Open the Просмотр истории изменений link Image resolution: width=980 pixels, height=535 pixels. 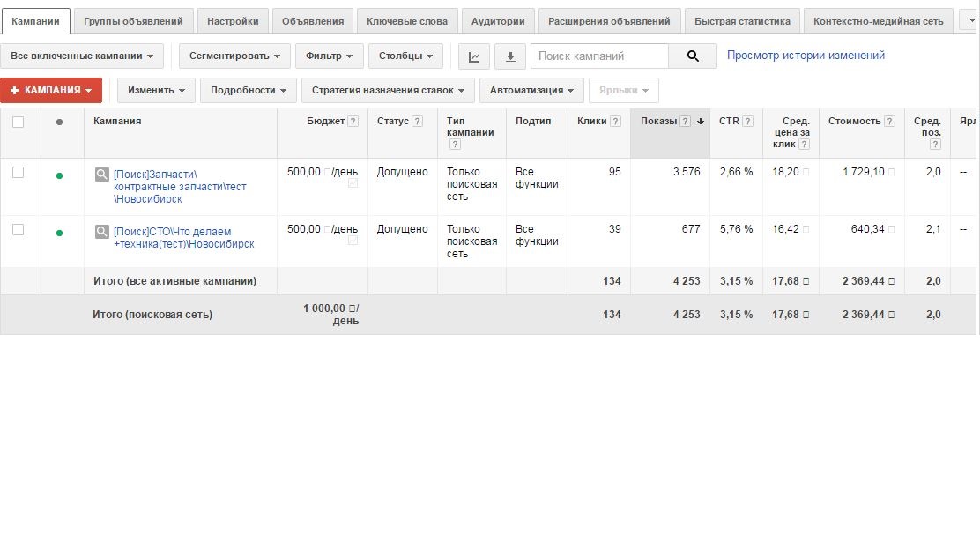806,56
